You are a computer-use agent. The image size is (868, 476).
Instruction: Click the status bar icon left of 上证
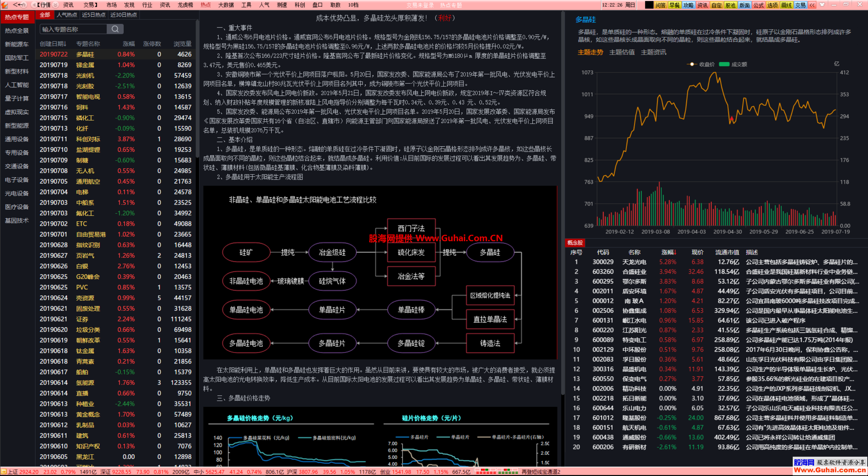pos(4,472)
